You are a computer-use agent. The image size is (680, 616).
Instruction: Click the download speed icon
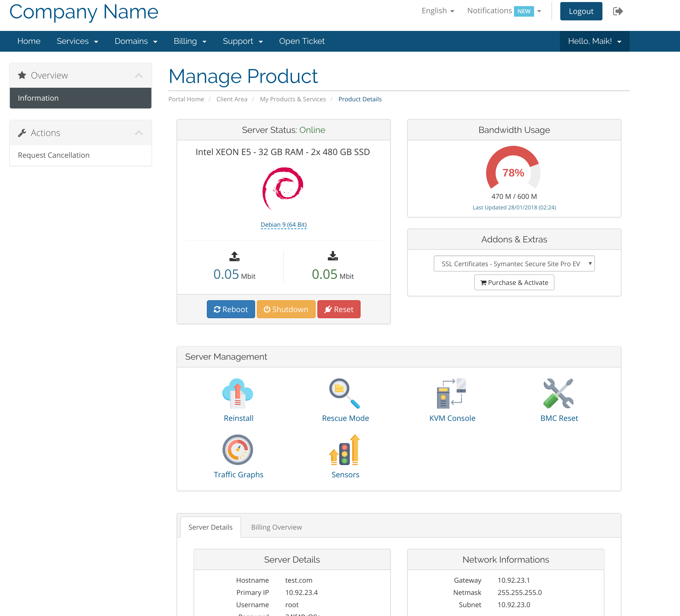(333, 256)
